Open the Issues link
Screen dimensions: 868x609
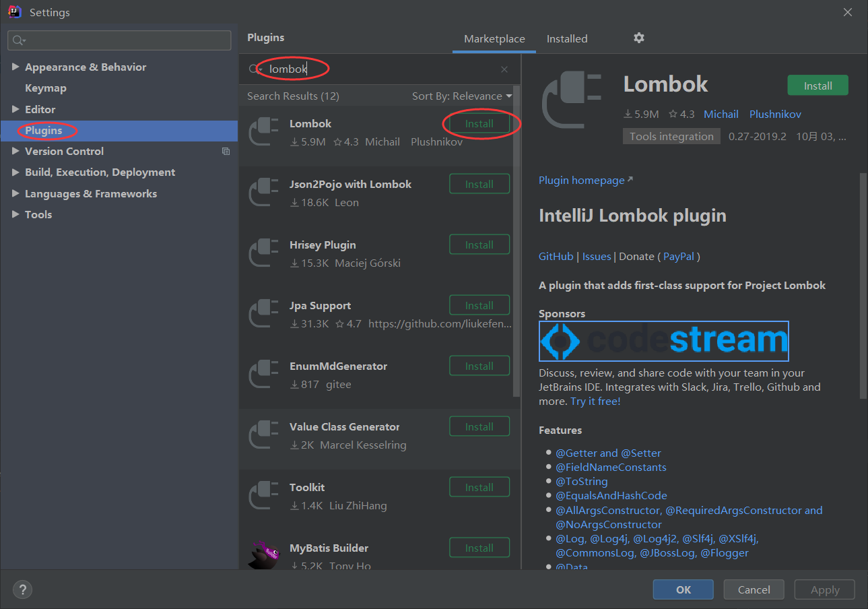coord(597,257)
